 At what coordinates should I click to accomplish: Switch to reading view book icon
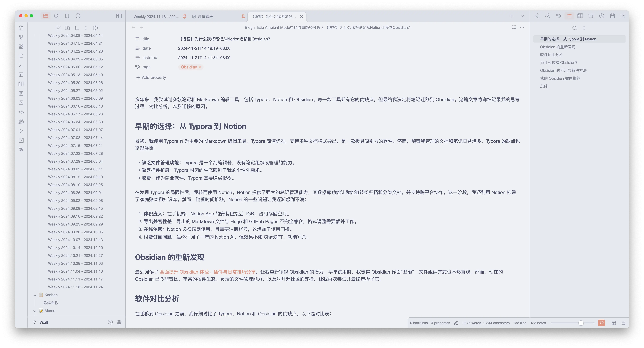click(x=514, y=27)
